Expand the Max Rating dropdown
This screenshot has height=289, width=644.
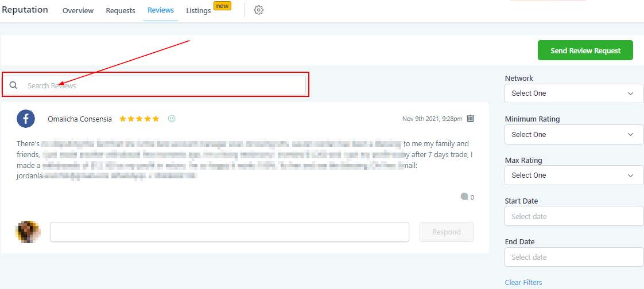click(x=573, y=175)
